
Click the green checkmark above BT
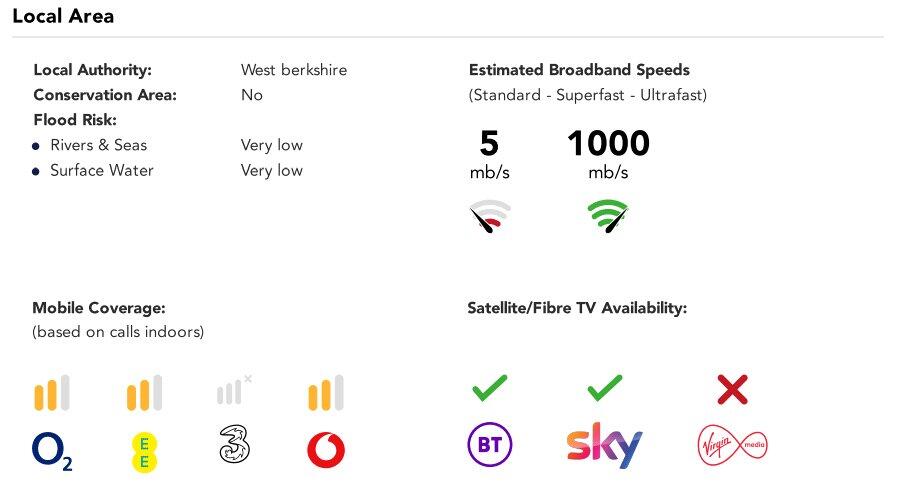(x=489, y=387)
